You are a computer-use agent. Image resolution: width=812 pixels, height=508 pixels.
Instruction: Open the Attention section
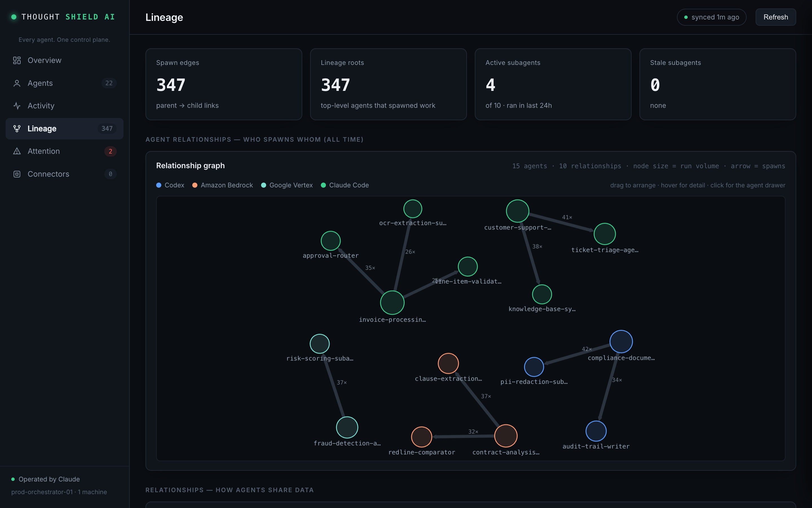[x=64, y=151]
